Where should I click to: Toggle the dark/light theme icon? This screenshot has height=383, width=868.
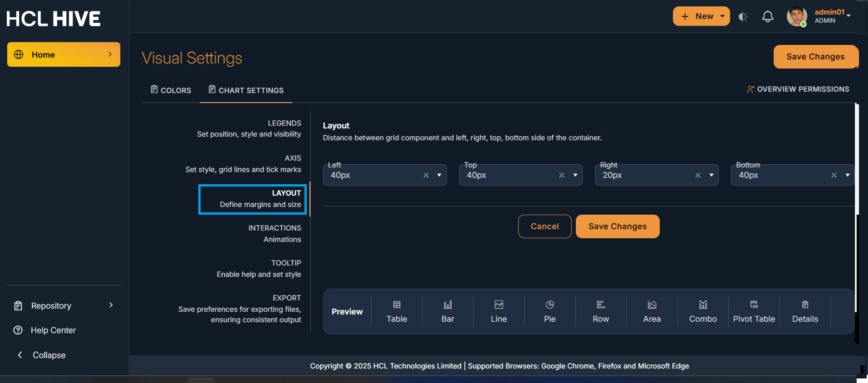click(x=743, y=17)
